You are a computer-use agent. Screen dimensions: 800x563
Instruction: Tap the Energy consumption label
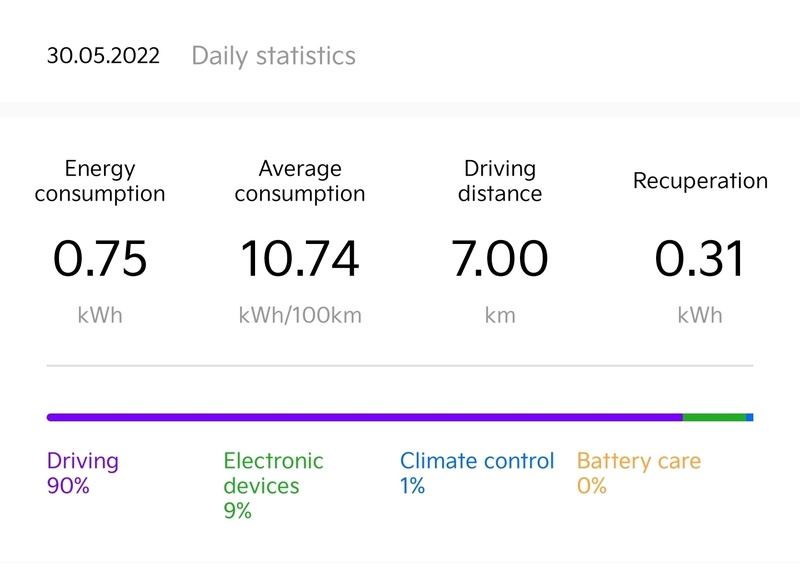[x=100, y=181]
